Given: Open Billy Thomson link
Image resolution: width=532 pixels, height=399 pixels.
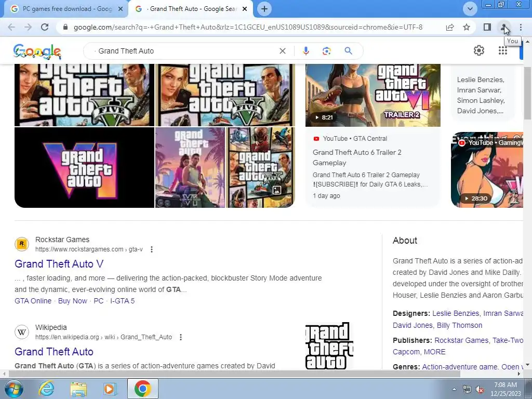Looking at the screenshot, I should (459, 325).
